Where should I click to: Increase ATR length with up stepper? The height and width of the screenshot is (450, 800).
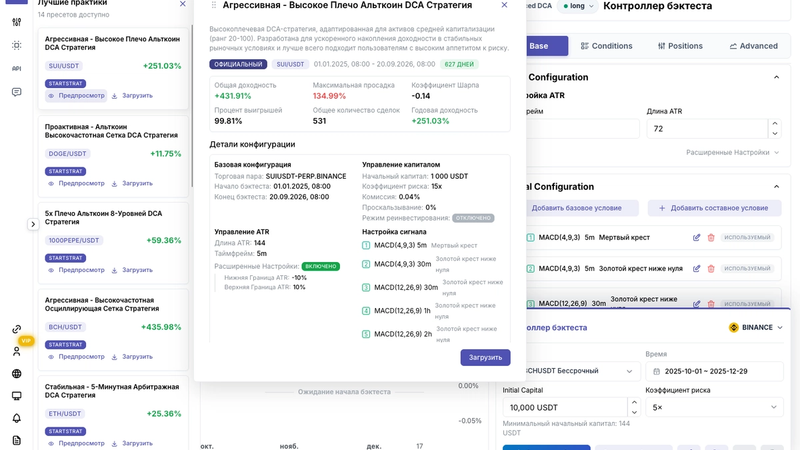tap(775, 123)
